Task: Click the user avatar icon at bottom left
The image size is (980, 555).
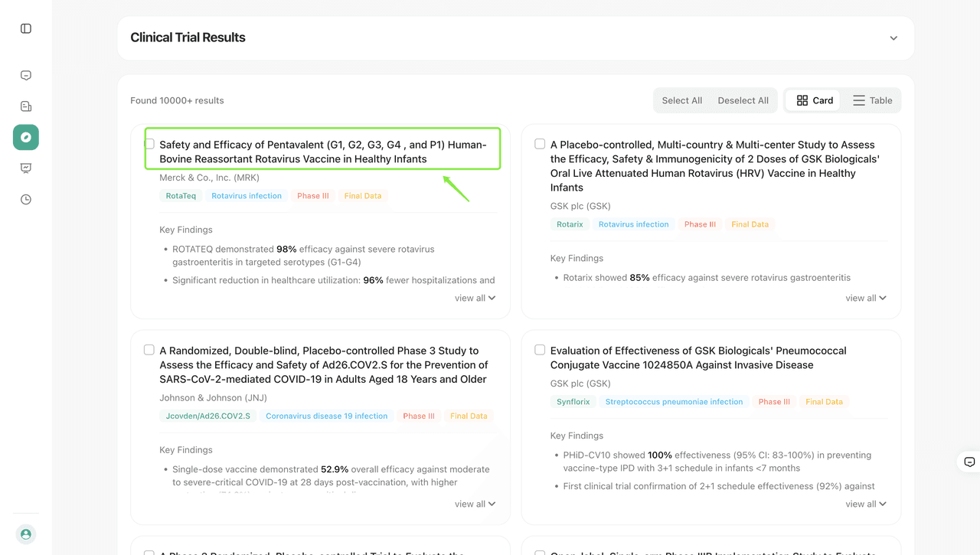Action: pyautogui.click(x=25, y=534)
